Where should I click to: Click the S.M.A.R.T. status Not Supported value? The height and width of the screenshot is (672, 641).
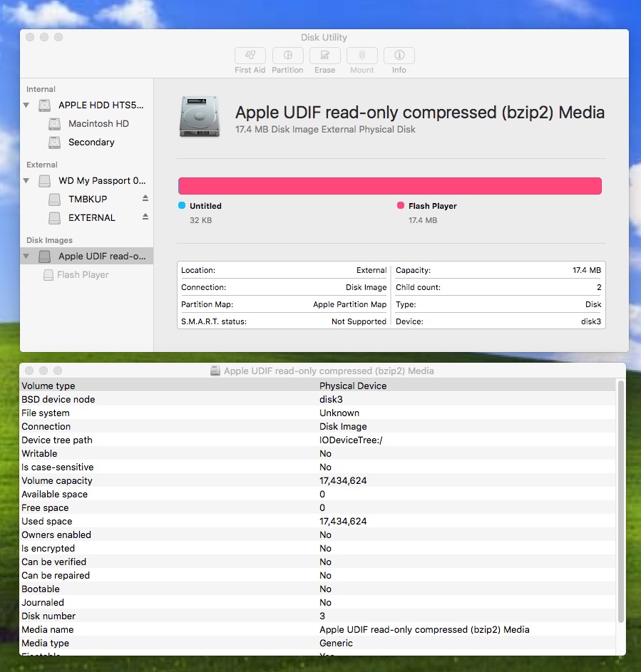(x=359, y=321)
